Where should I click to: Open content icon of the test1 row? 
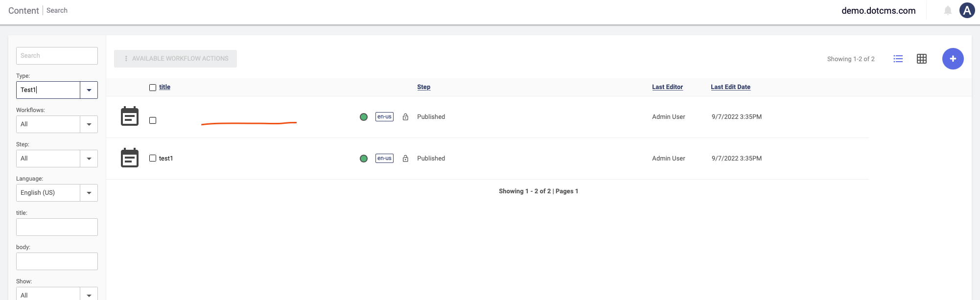pyautogui.click(x=130, y=158)
